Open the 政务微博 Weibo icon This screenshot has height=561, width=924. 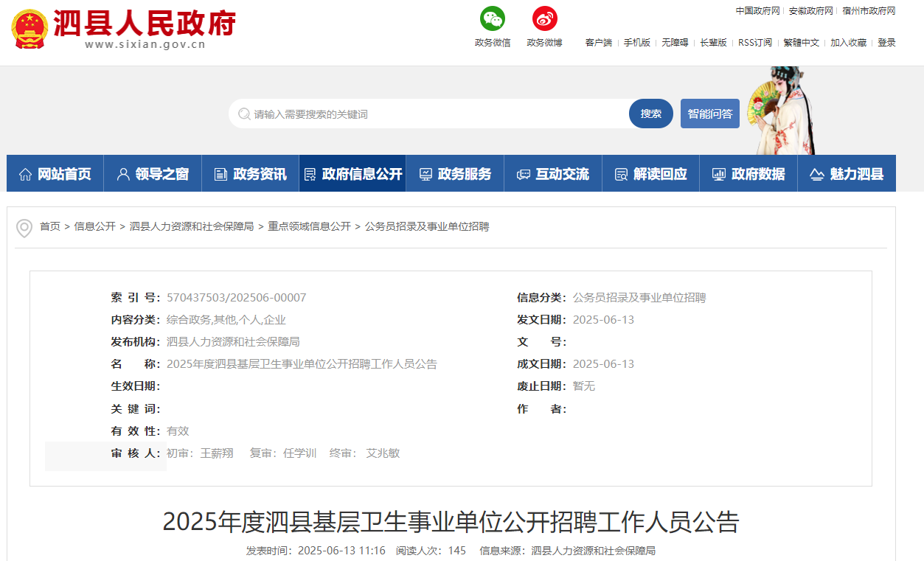click(545, 18)
